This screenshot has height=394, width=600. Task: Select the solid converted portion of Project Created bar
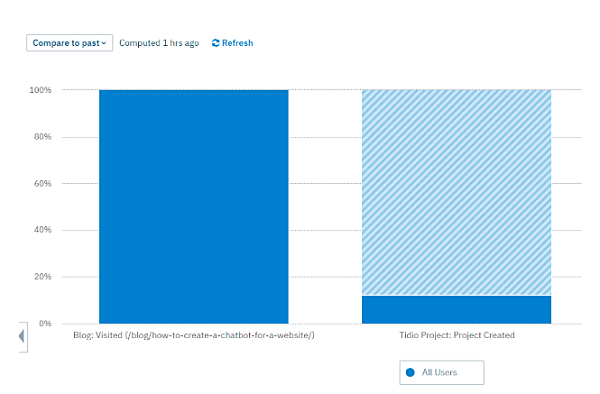[457, 309]
